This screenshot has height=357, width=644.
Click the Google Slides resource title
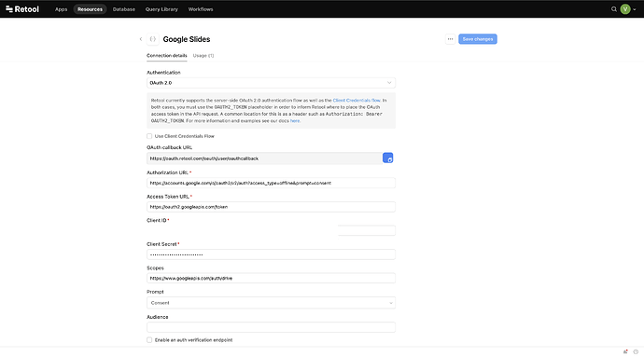click(187, 39)
